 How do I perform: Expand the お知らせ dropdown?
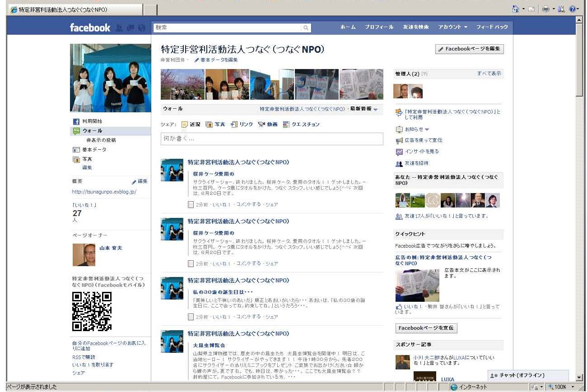click(x=427, y=129)
